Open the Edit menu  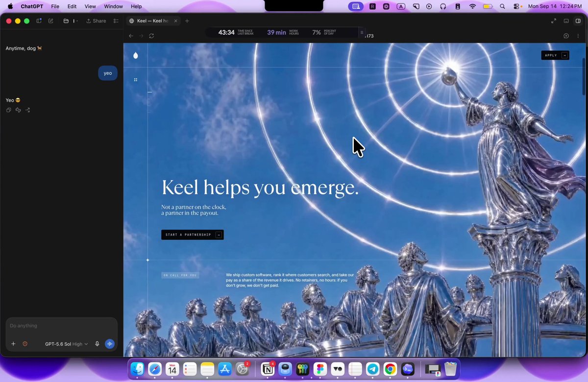pos(72,6)
